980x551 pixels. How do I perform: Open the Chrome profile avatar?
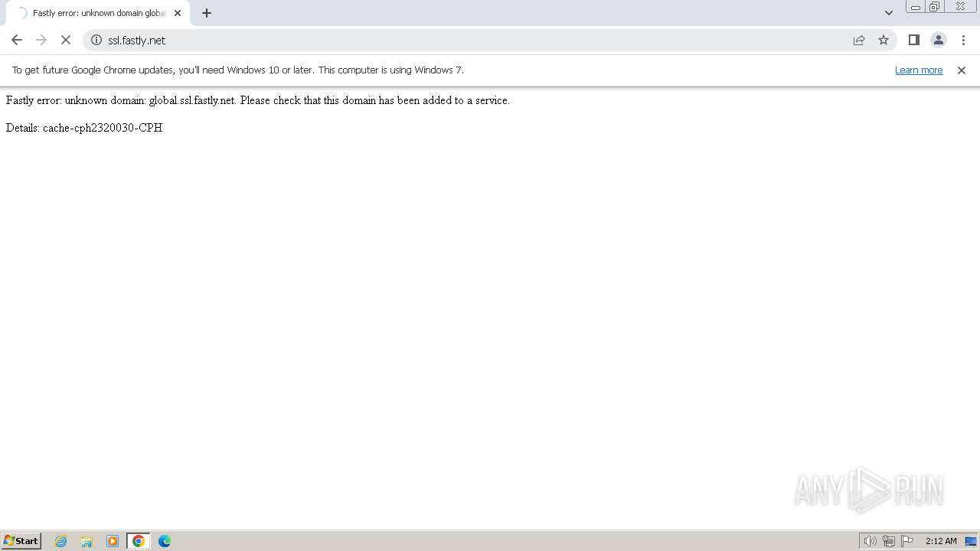[x=939, y=40]
